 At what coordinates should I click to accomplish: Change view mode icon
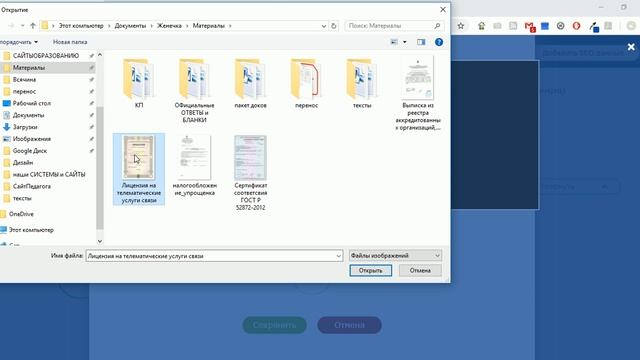pos(394,42)
